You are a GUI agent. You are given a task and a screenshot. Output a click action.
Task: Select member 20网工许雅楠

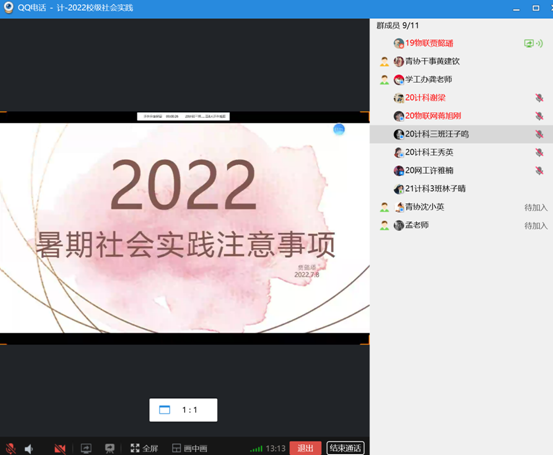click(x=461, y=171)
